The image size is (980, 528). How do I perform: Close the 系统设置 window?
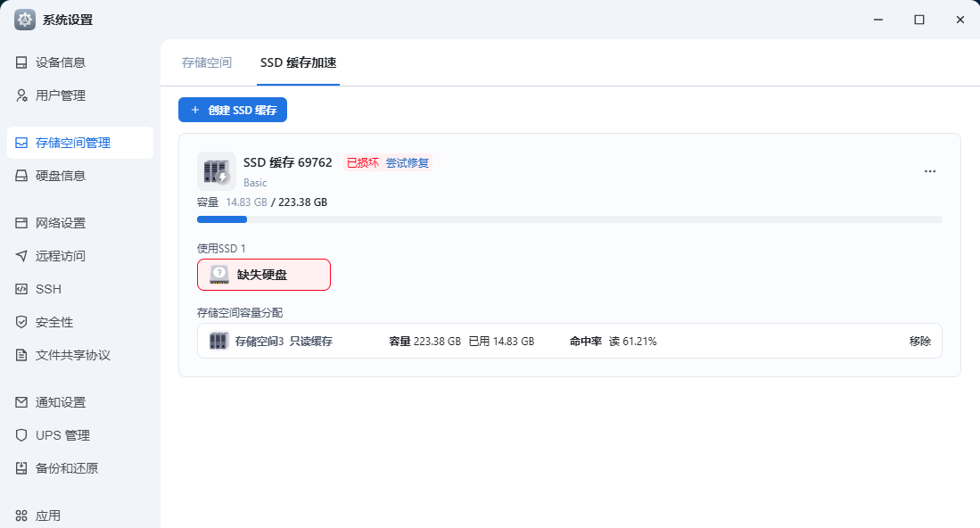960,20
